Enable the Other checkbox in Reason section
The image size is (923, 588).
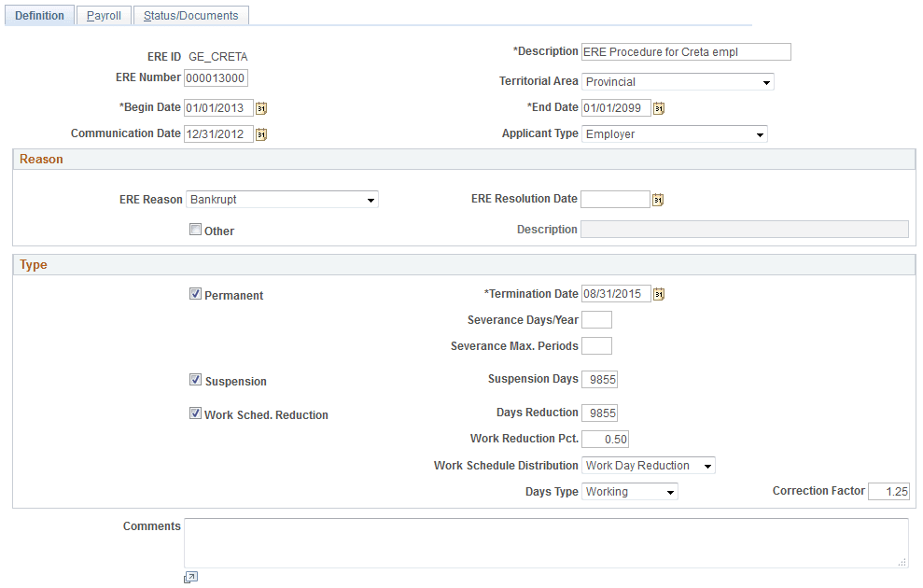click(x=195, y=230)
